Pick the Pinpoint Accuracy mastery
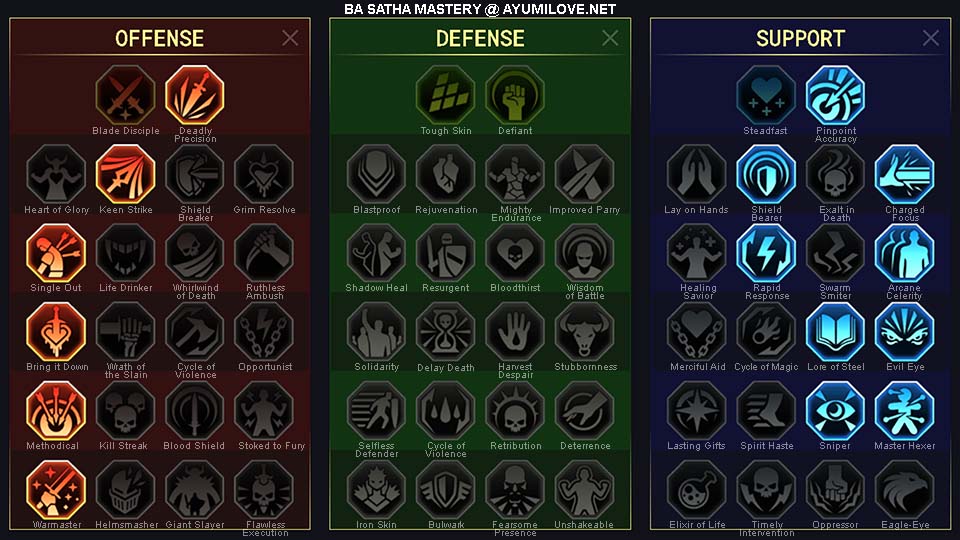The height and width of the screenshot is (540, 960). click(835, 96)
